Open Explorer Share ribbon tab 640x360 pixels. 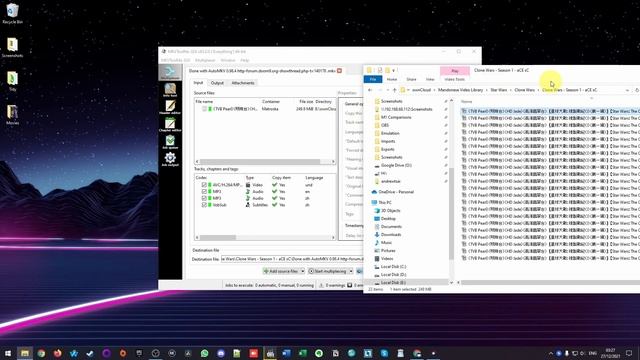[411, 79]
